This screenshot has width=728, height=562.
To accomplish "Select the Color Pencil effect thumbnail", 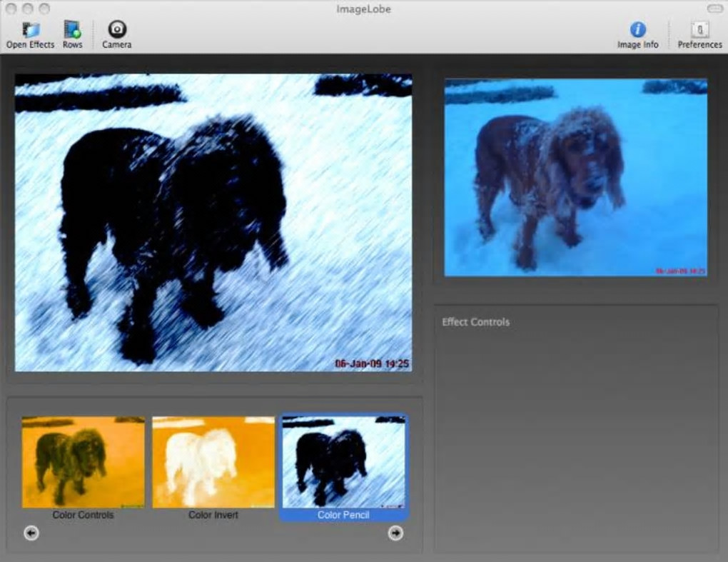I will [343, 462].
